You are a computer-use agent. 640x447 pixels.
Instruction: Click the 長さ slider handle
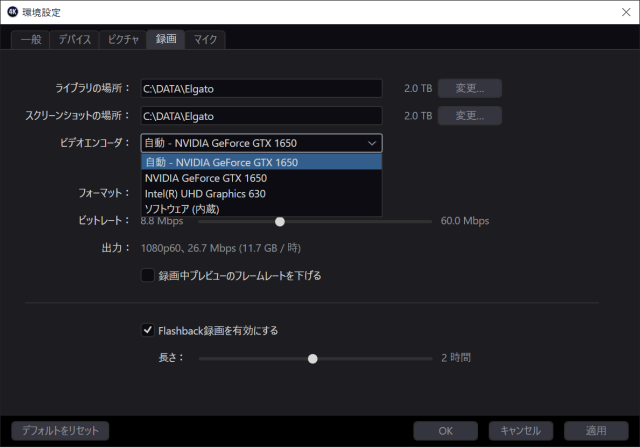313,359
